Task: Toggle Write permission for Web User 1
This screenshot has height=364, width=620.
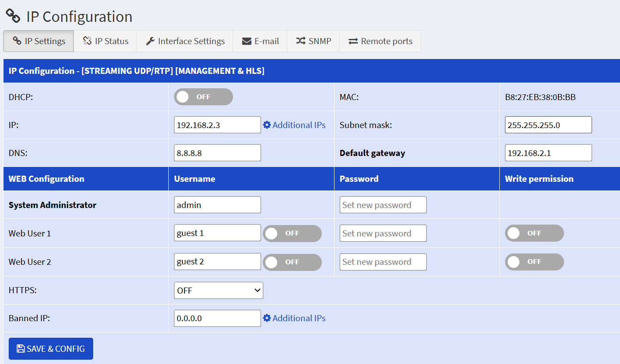Action: (x=534, y=233)
